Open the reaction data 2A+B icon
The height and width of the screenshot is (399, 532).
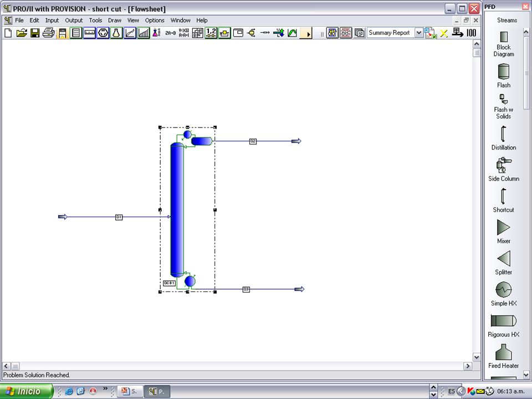click(x=170, y=33)
